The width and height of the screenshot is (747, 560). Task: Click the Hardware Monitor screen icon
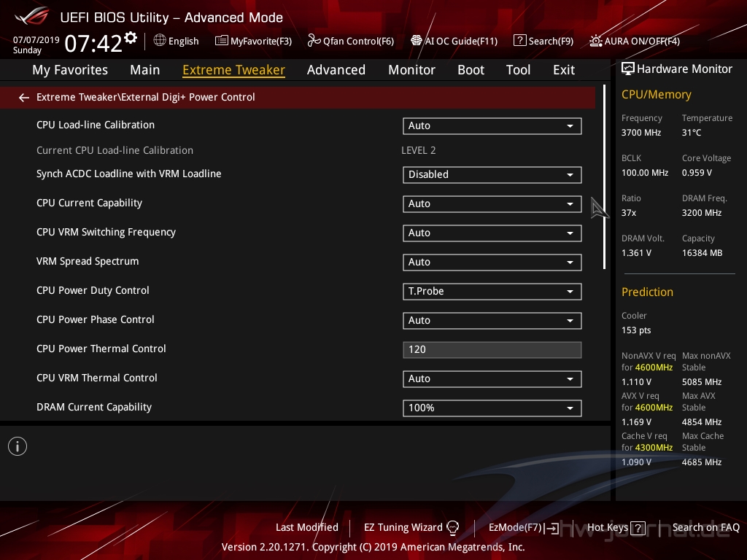[x=628, y=69]
